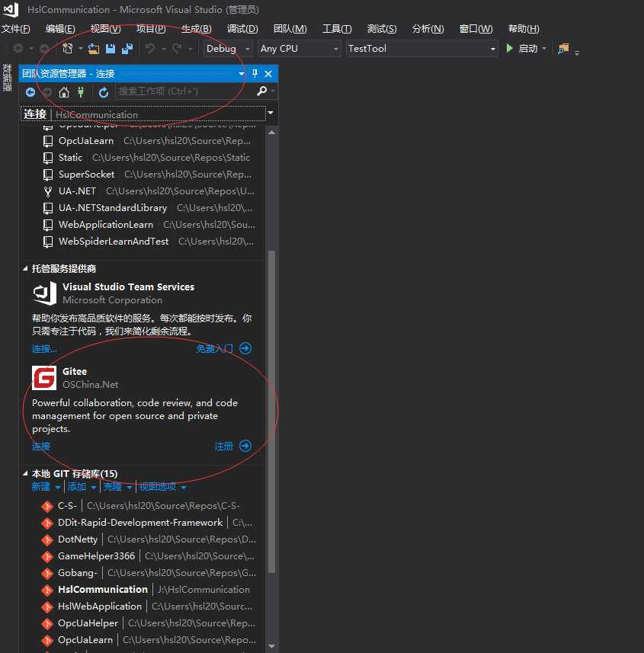Click the Gitee logo icon

tap(44, 378)
